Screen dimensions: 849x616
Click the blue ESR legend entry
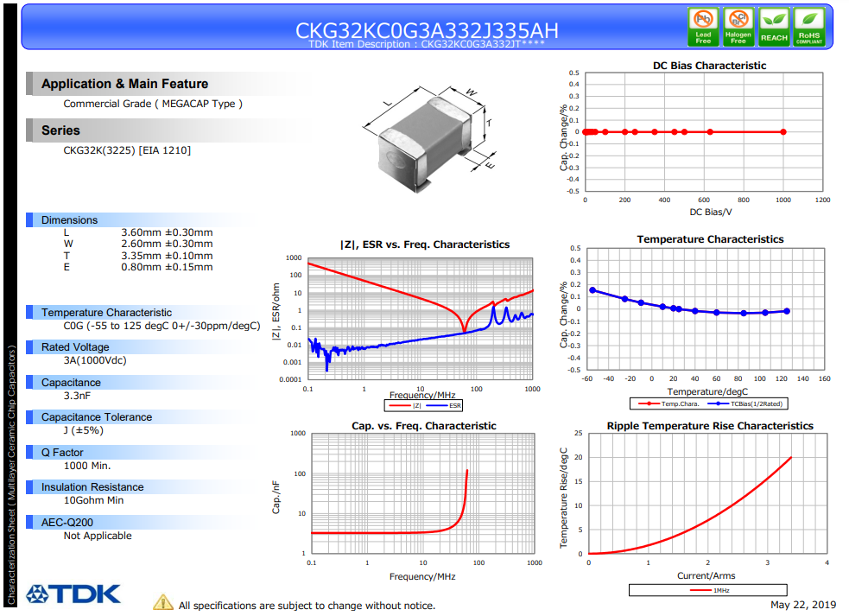tap(443, 405)
